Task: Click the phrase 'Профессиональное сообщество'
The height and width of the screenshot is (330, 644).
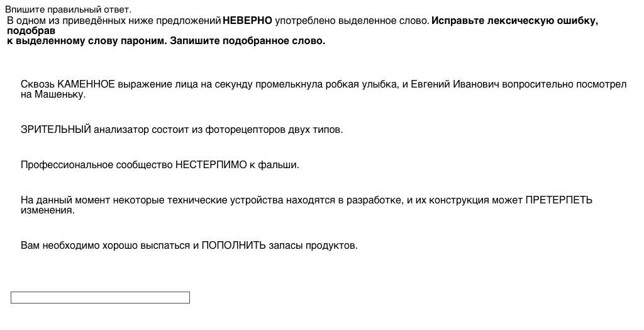Action: [96, 165]
